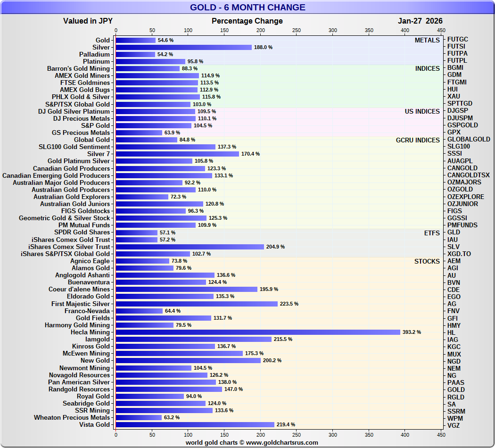Select the FUTGC ticker symbol
The width and height of the screenshot is (495, 448).
coord(458,39)
